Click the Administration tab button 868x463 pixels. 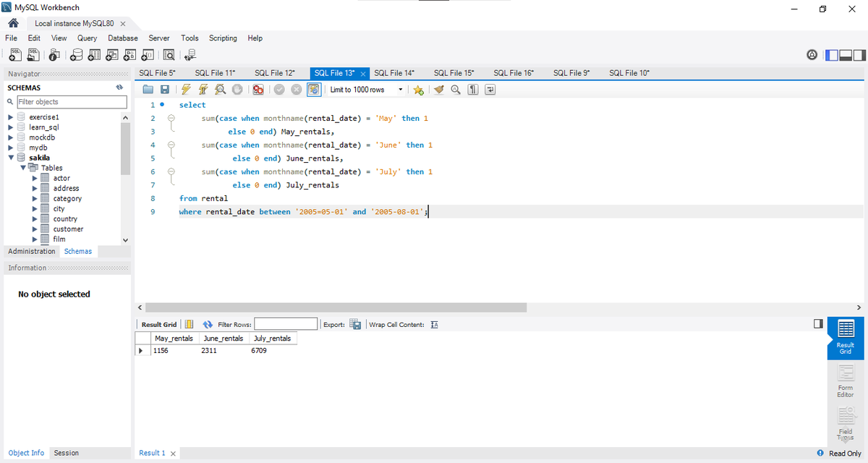pyautogui.click(x=31, y=251)
